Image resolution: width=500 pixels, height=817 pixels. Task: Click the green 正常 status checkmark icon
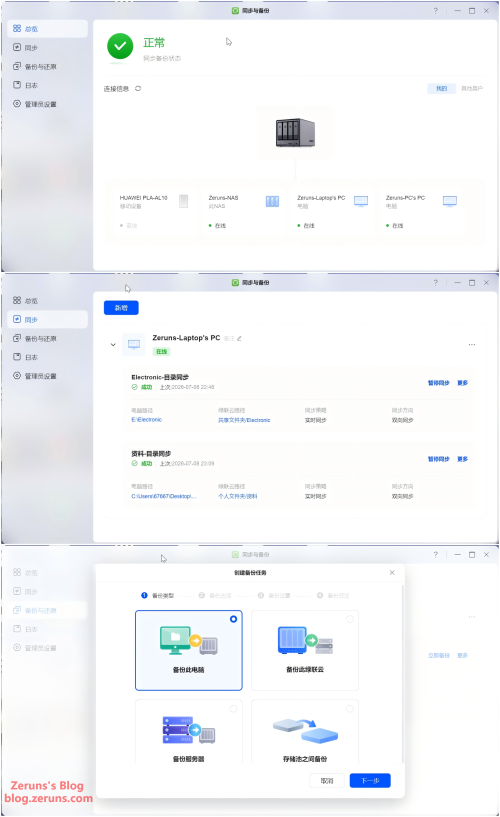tap(120, 46)
